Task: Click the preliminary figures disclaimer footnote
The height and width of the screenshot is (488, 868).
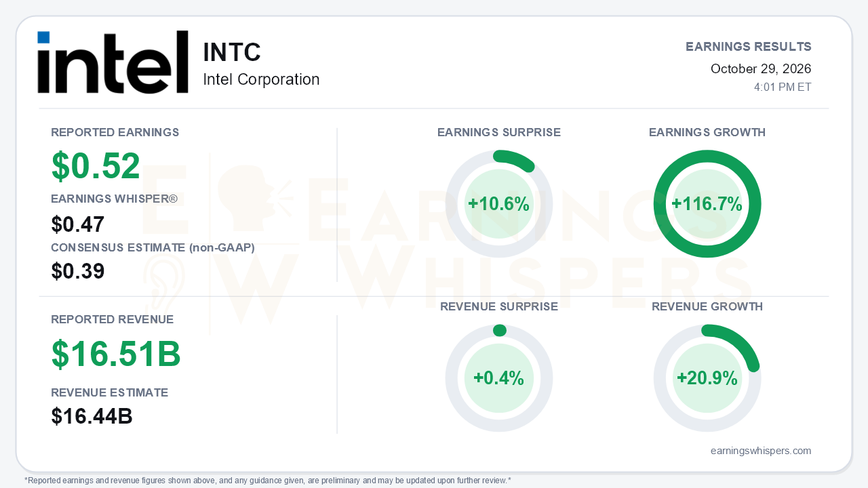Action: click(268, 481)
